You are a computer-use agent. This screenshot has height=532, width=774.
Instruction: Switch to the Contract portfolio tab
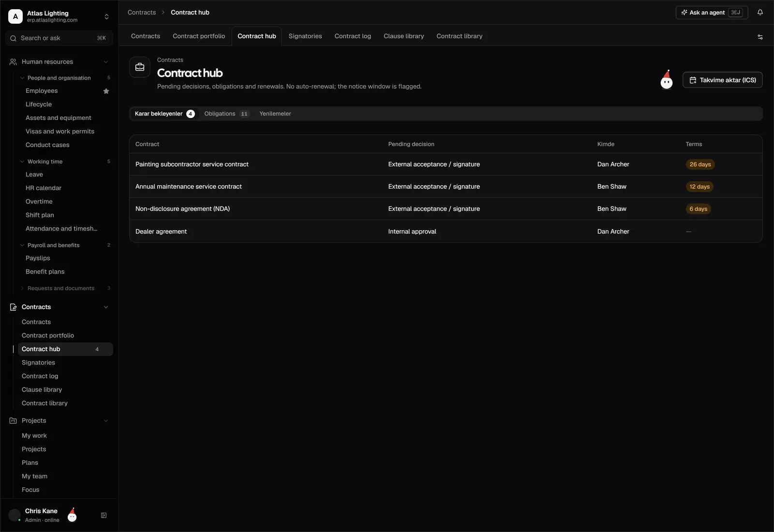199,36
